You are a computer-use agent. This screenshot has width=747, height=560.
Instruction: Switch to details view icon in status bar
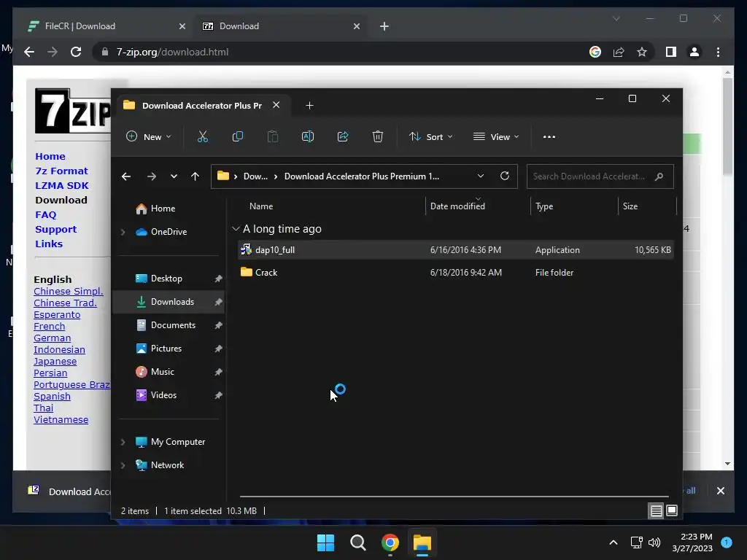[656, 511]
